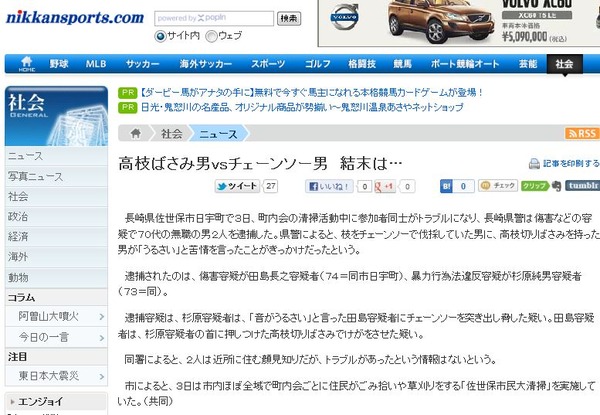Save to Evernote using the elephant icon
This screenshot has height=415, width=600.
pyautogui.click(x=557, y=186)
